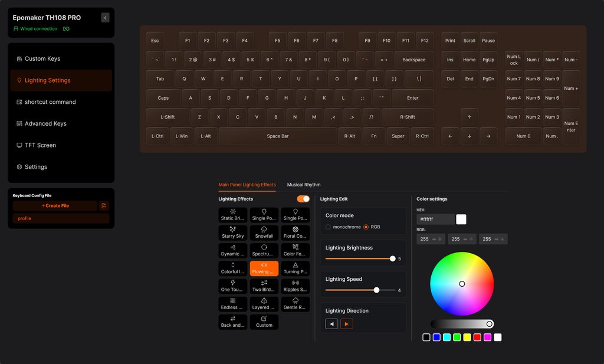Select the Ripples S... lighting effect

click(x=295, y=286)
